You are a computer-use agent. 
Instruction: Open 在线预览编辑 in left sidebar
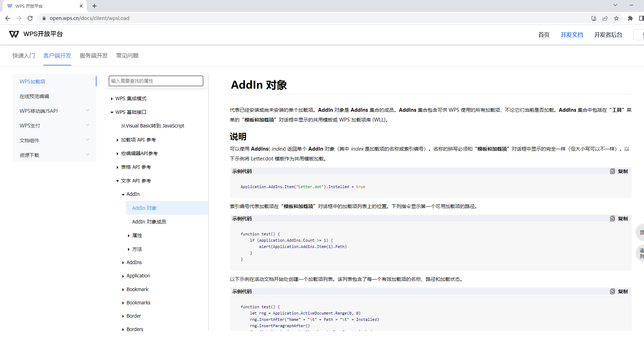point(55,96)
